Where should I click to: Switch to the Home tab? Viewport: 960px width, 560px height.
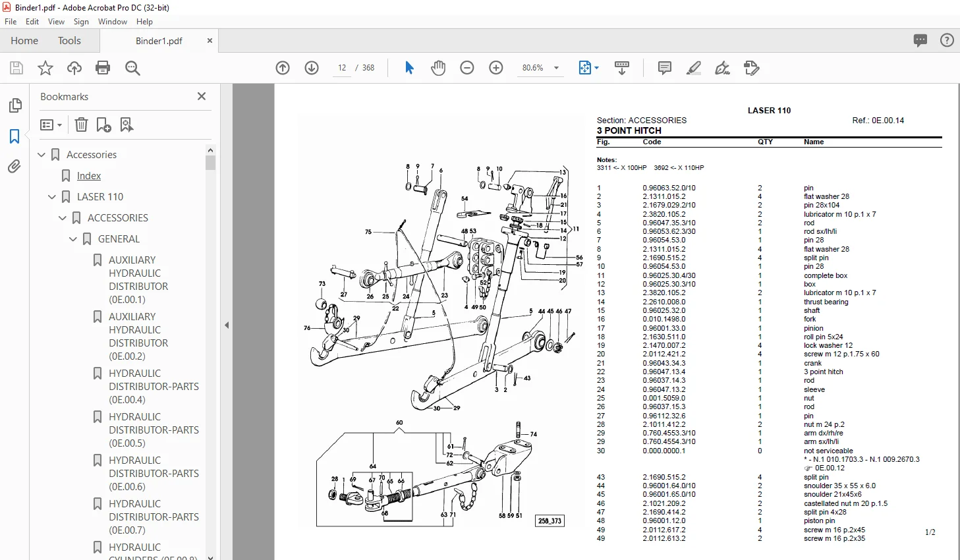[x=24, y=40]
